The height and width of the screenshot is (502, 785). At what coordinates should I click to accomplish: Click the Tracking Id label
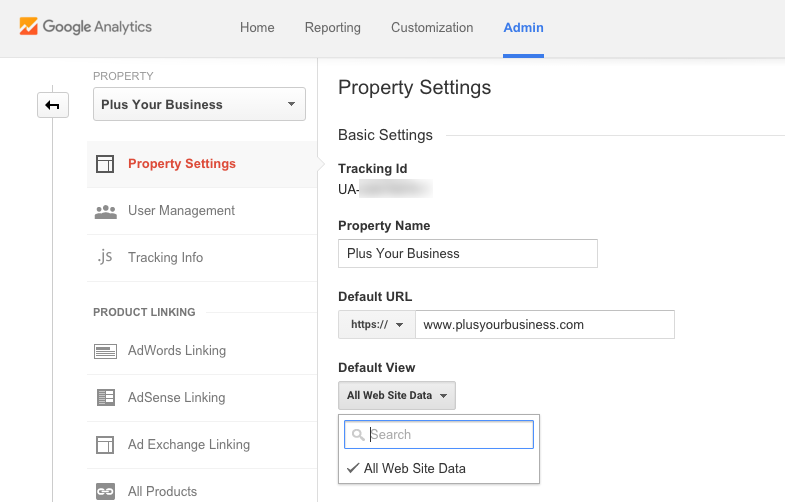pos(372,169)
